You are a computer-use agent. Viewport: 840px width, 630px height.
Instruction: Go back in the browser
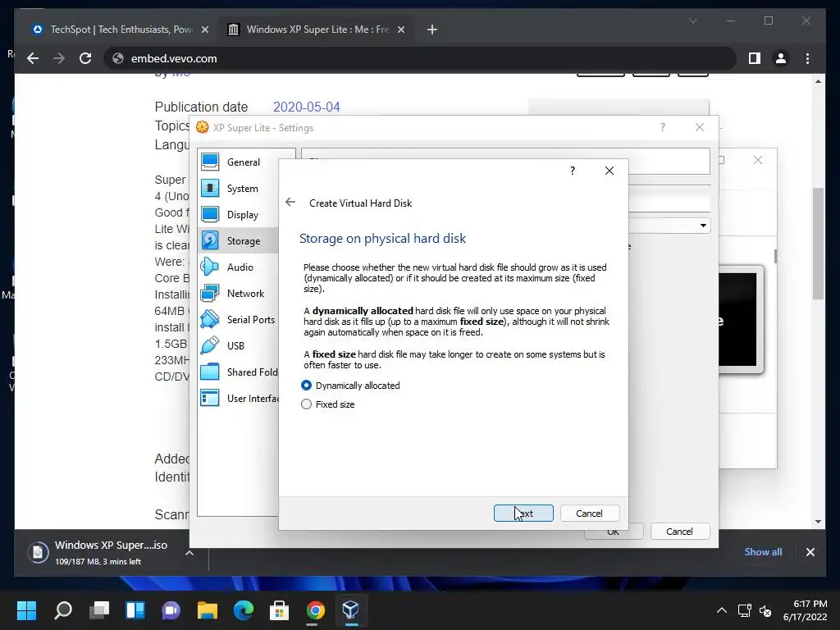click(33, 58)
